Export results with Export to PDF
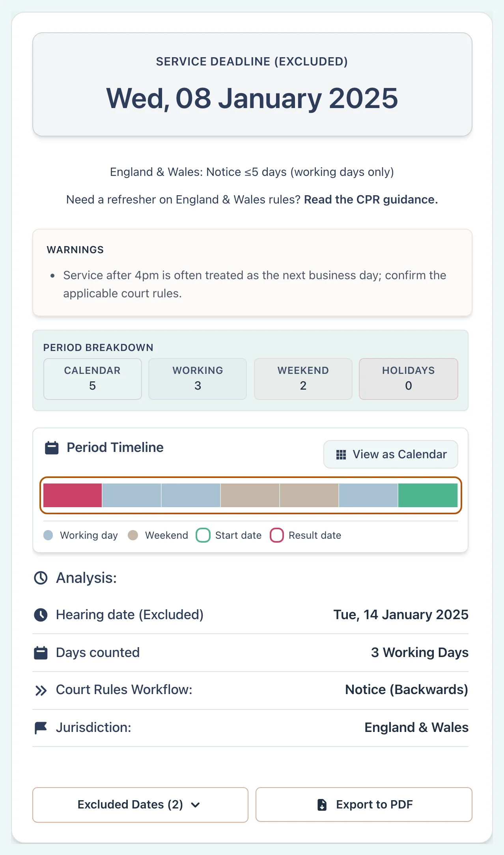The image size is (504, 855). tap(364, 805)
